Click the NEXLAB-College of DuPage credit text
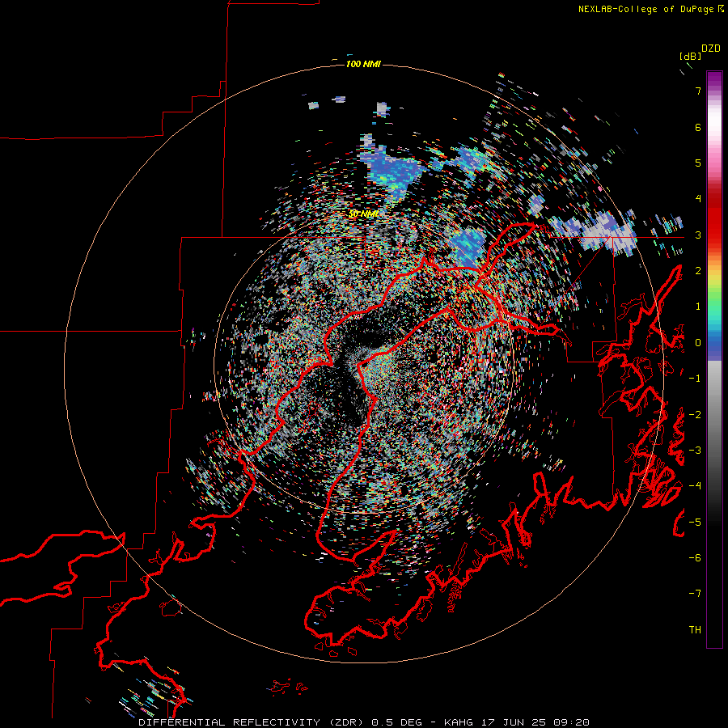The width and height of the screenshot is (728, 728). tap(646, 9)
